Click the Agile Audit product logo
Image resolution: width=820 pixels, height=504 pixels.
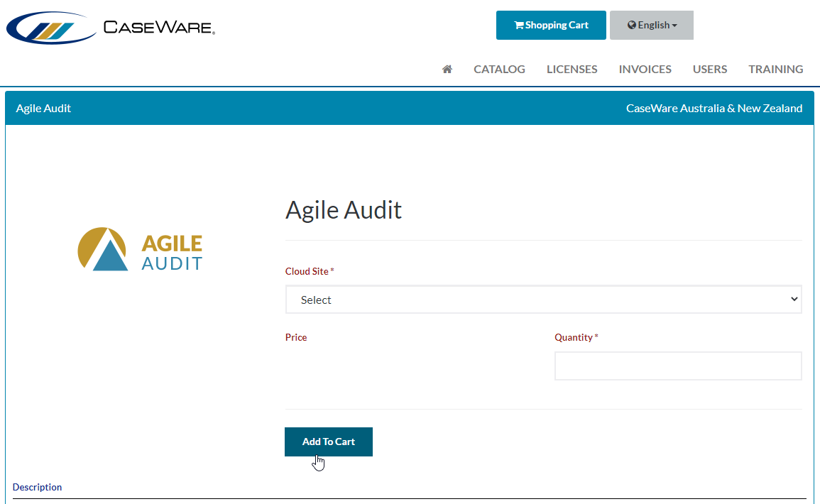(140, 249)
